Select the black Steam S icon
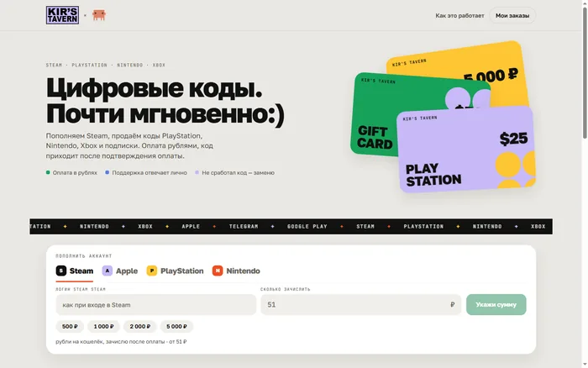Image resolution: width=588 pixels, height=368 pixels. point(61,271)
